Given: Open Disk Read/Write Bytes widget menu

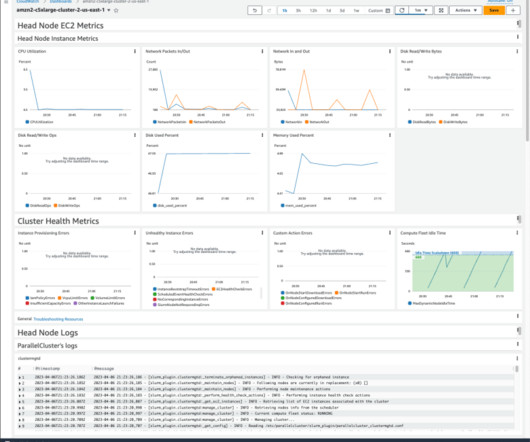Looking at the screenshot, I should point(517,51).
